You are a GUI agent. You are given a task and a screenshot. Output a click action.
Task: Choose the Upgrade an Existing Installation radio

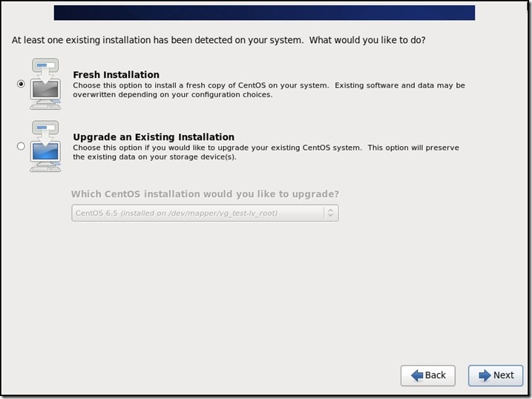tap(21, 146)
